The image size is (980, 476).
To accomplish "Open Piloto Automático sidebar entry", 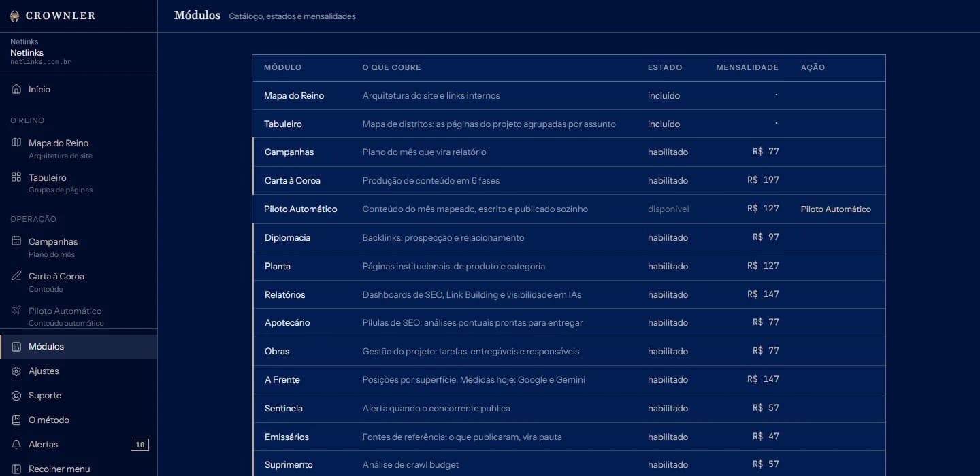I will tap(78, 317).
